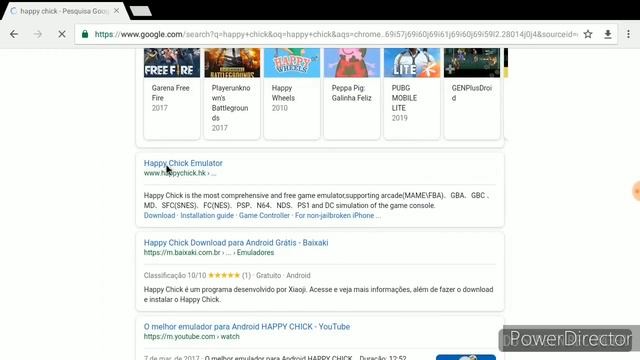Bookmark this page with the star icon

(x=588, y=34)
